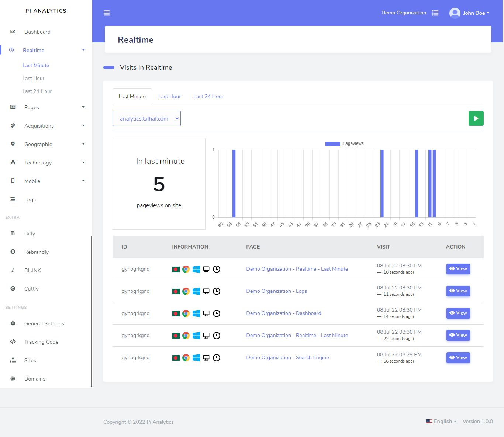Click the Domains globe icon
This screenshot has height=437, width=504.
(13, 379)
